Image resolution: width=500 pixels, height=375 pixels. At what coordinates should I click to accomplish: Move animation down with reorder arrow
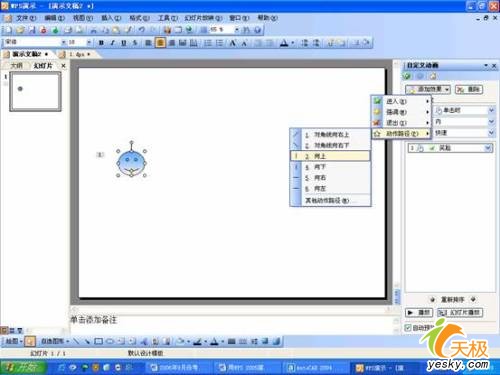(473, 299)
